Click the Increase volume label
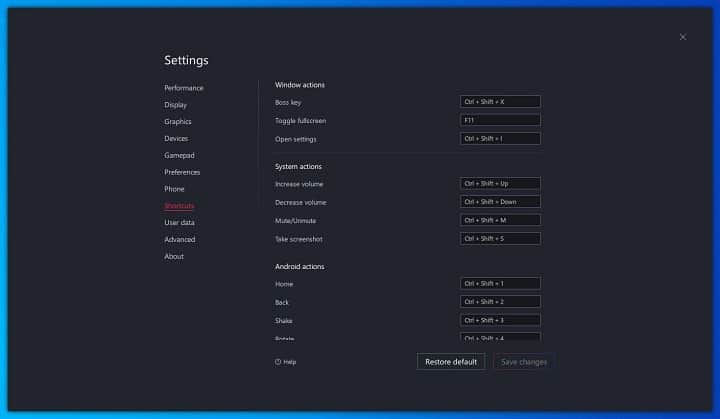The image size is (720, 419). (x=299, y=184)
